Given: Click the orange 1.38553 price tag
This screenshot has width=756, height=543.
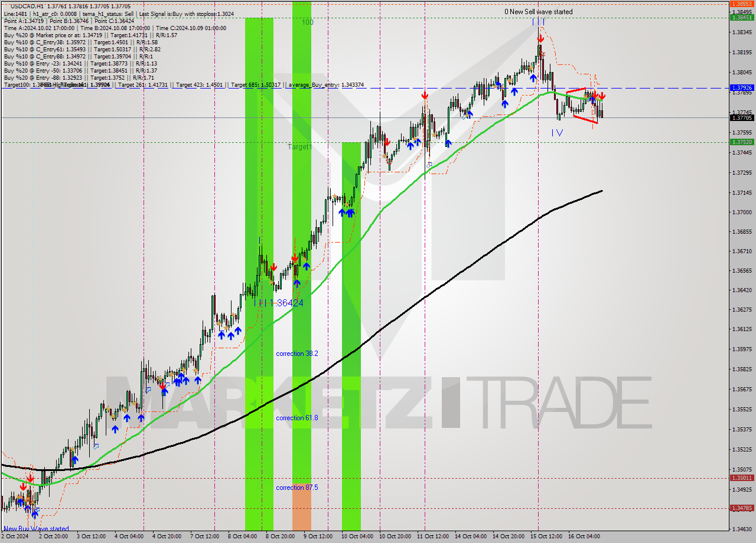Looking at the screenshot, I should [x=742, y=4].
